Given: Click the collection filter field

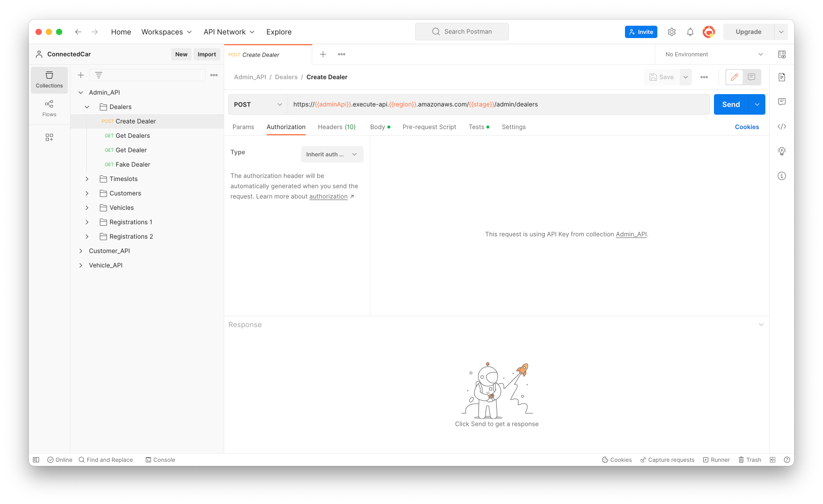Looking at the screenshot, I should click(x=147, y=75).
